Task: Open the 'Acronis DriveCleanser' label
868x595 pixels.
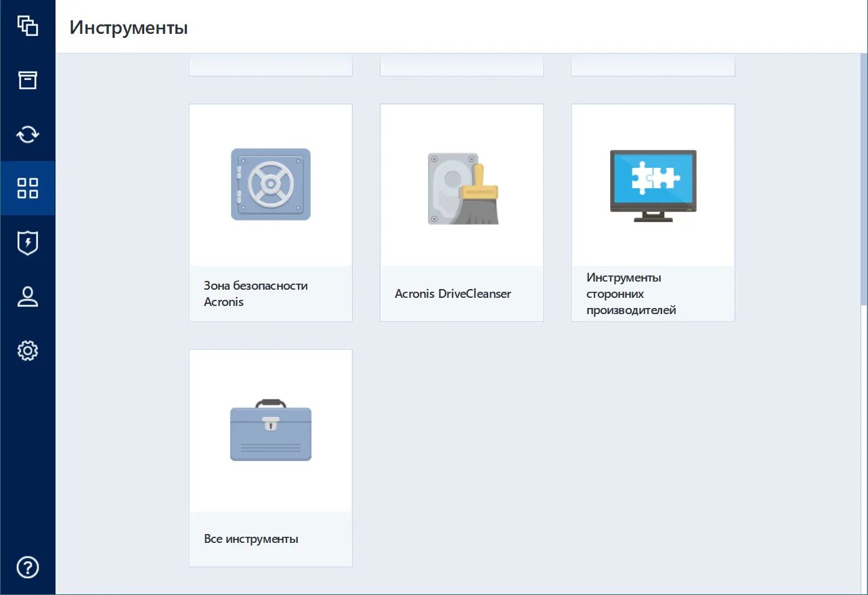Action: (x=453, y=294)
